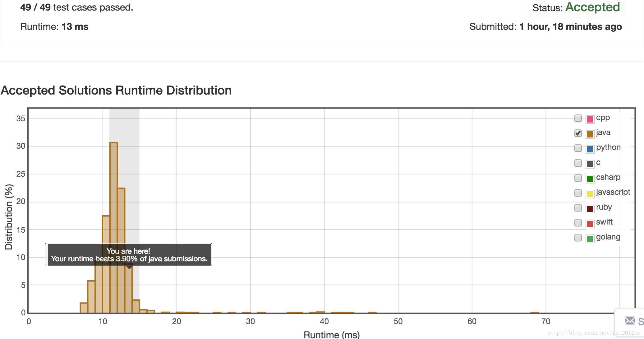Click the histogram bar near 70 ms
644x339 pixels.
[535, 312]
